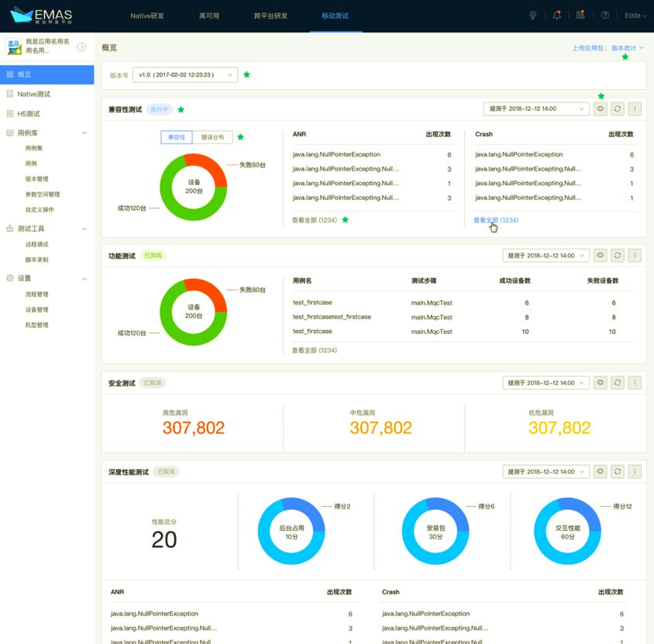This screenshot has width=654, height=644.
Task: Open the Native研发 top tab
Action: point(146,15)
